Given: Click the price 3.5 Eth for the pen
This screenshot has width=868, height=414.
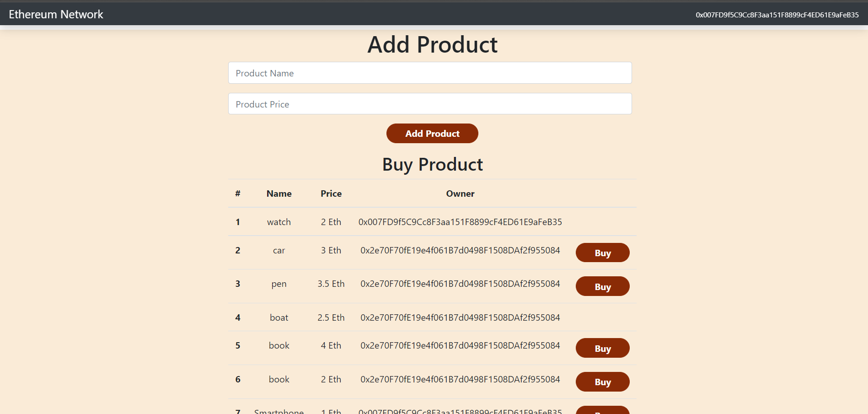Looking at the screenshot, I should [331, 284].
